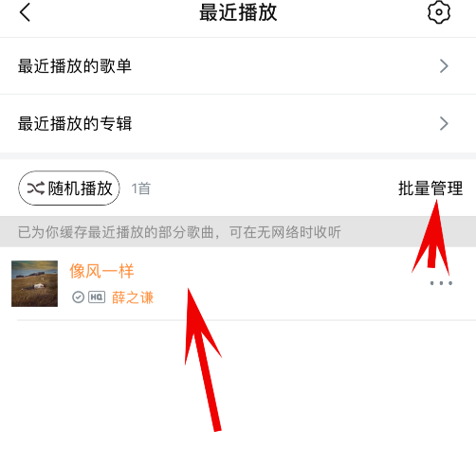The height and width of the screenshot is (449, 476).
Task: Open the three-dot more menu for 像风一样
Action: point(441,283)
